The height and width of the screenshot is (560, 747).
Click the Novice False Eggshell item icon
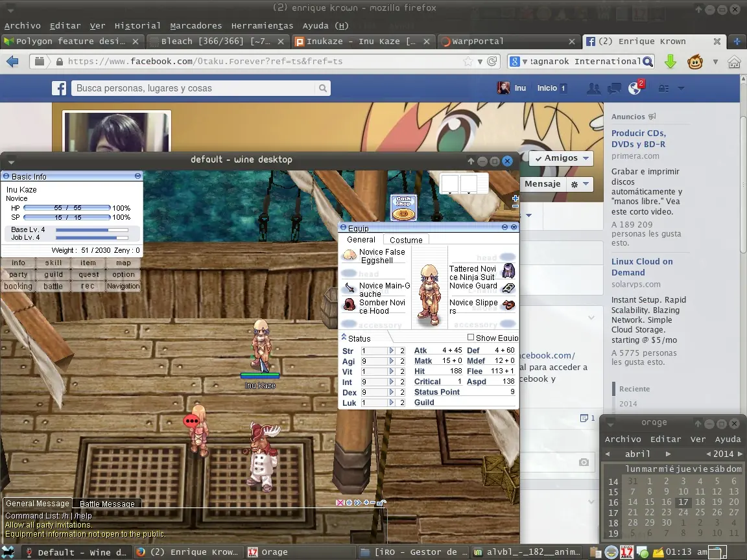[350, 255]
